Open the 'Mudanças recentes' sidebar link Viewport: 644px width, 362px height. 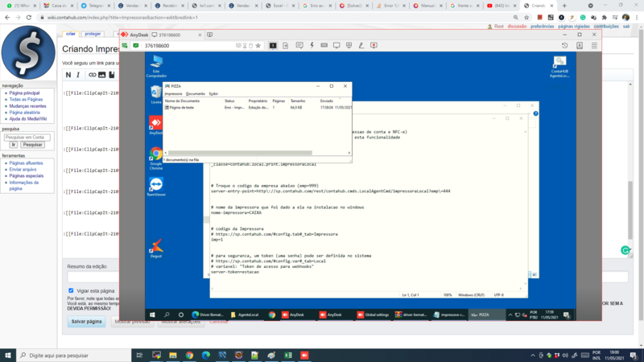tap(28, 106)
